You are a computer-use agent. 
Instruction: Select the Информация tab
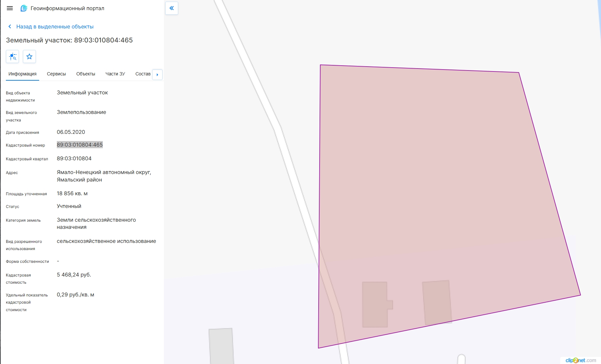(x=23, y=74)
